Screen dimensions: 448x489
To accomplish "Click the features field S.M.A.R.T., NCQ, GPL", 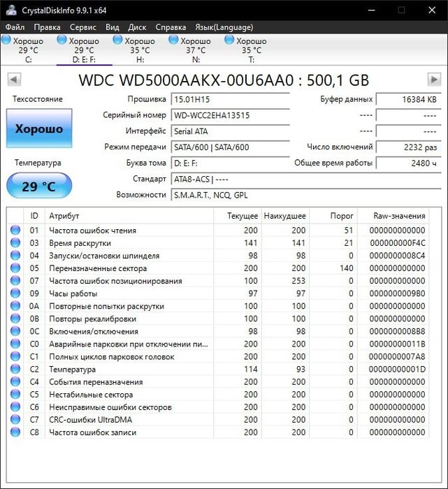I will pos(306,195).
